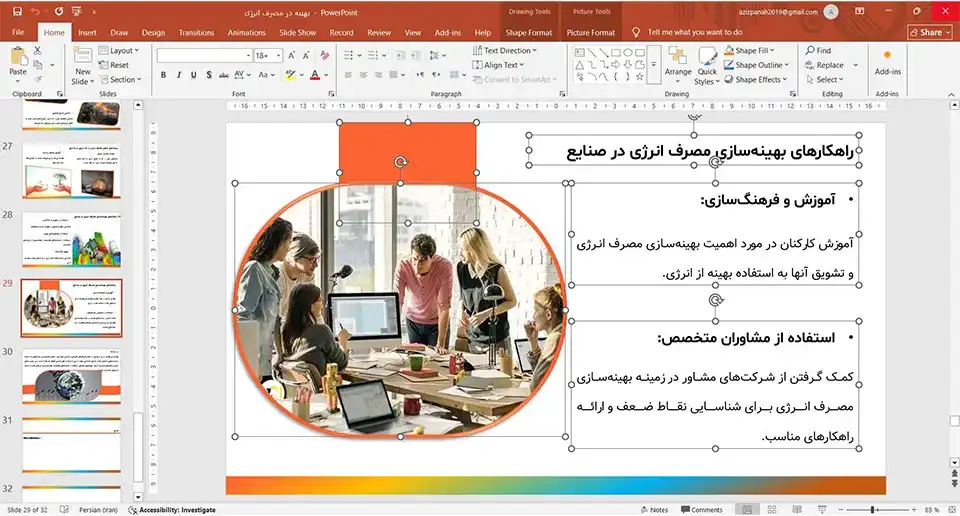Click the spell check icon in status bar
960x516 pixels.
click(64, 509)
